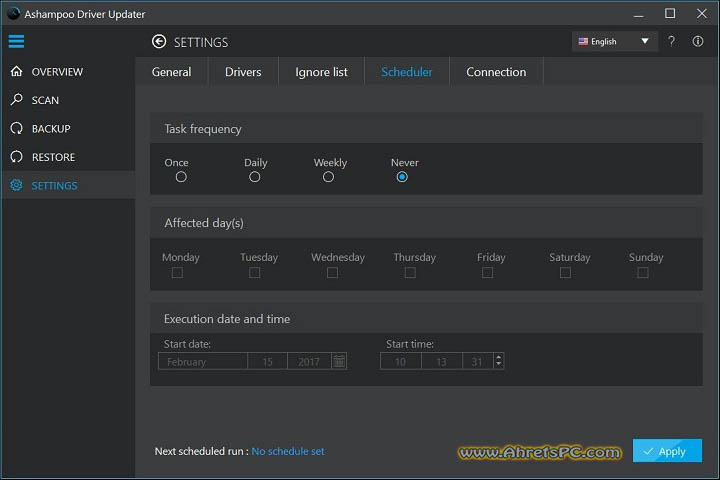Click the Start time spinner arrows

(x=499, y=361)
